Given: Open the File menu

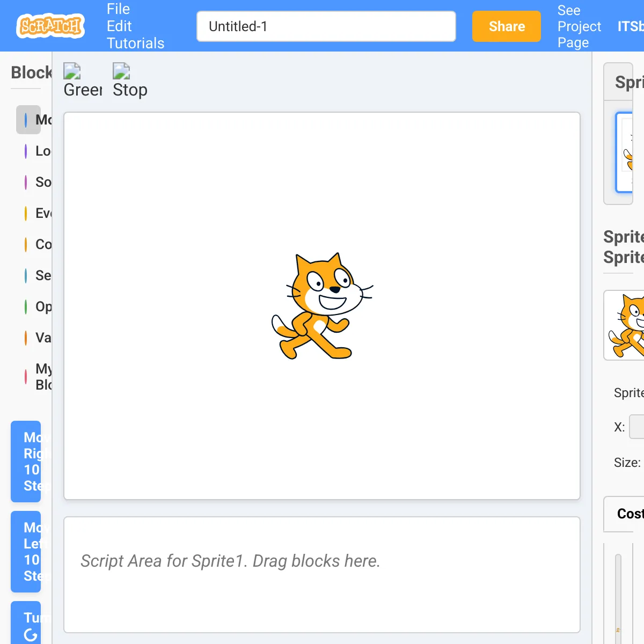Looking at the screenshot, I should pos(118,9).
